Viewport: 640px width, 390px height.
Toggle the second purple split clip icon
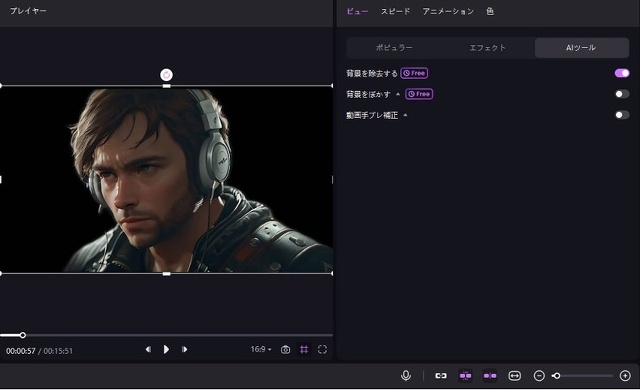490,376
